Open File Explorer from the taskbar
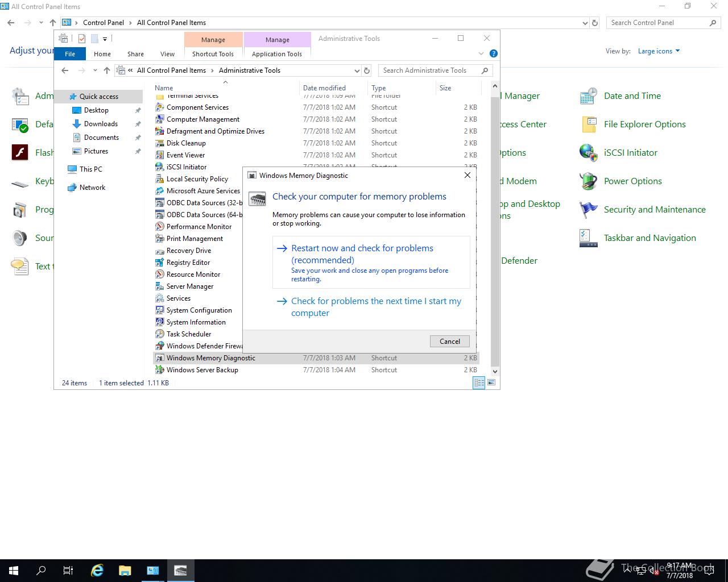 tap(125, 571)
